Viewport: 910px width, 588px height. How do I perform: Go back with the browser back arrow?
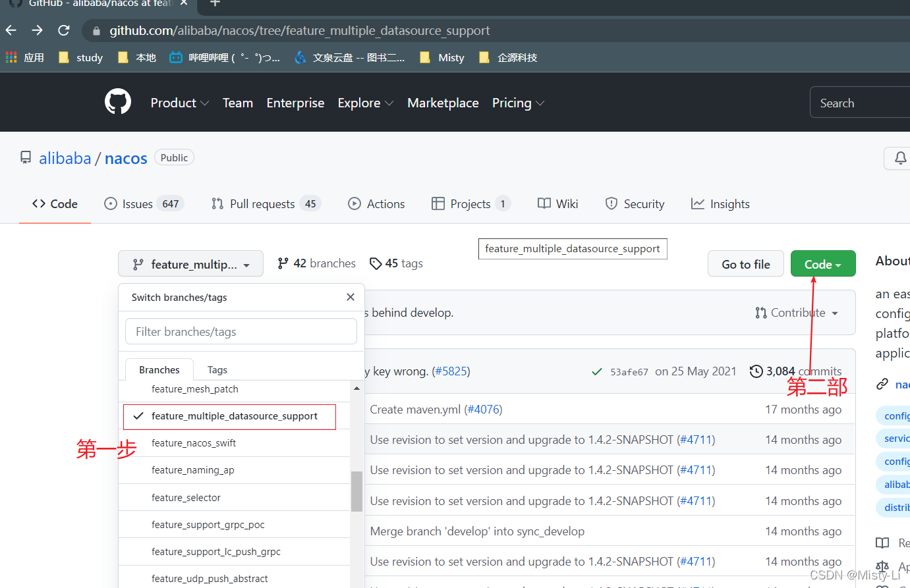[x=11, y=30]
